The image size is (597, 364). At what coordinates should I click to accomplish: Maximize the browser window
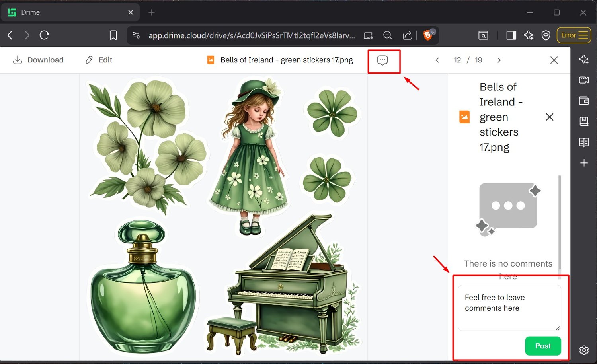point(557,12)
